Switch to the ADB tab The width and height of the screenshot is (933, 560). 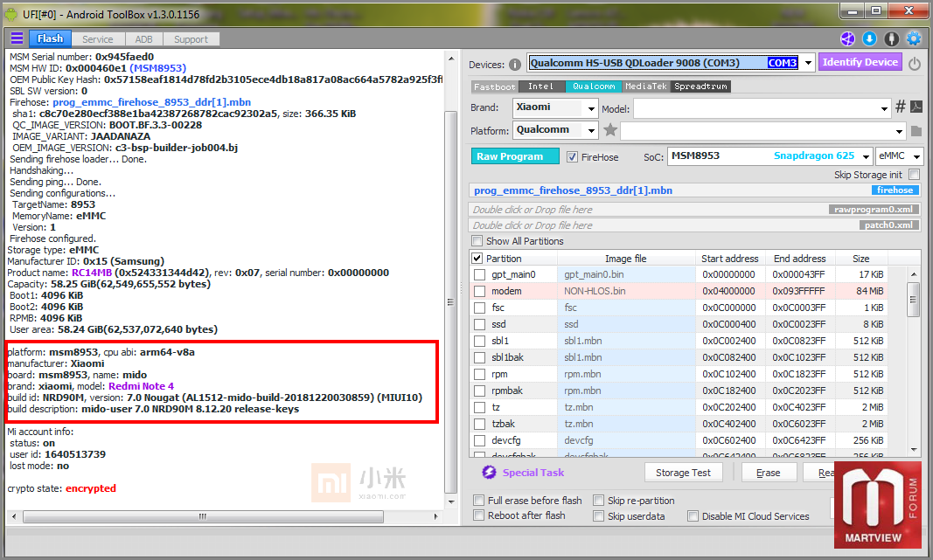(x=143, y=39)
